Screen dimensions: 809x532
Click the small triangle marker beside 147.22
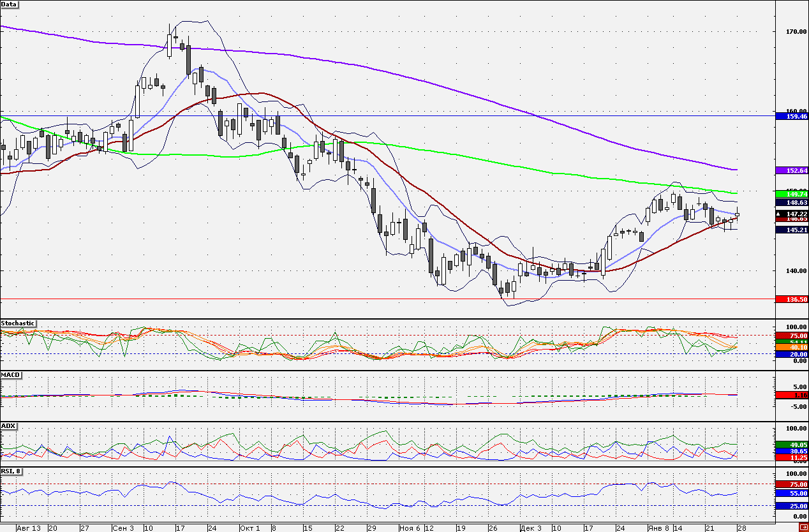click(778, 214)
